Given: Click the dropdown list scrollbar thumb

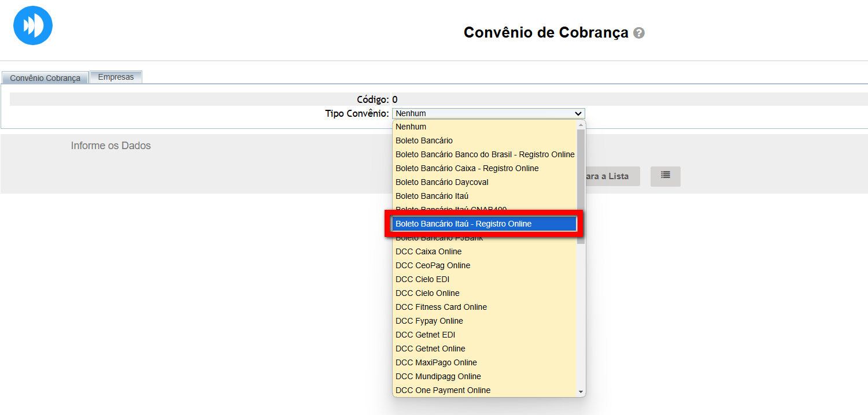Looking at the screenshot, I should point(581,186).
